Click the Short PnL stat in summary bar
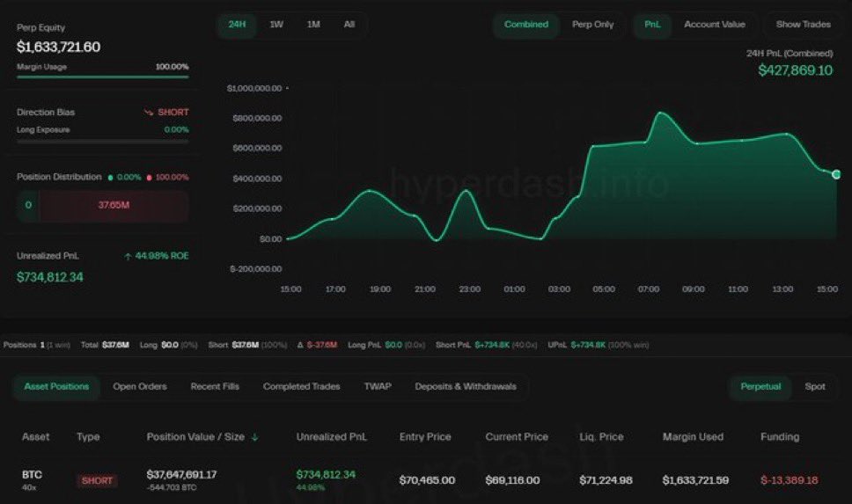Viewport: 852px width, 504px height. [487, 346]
